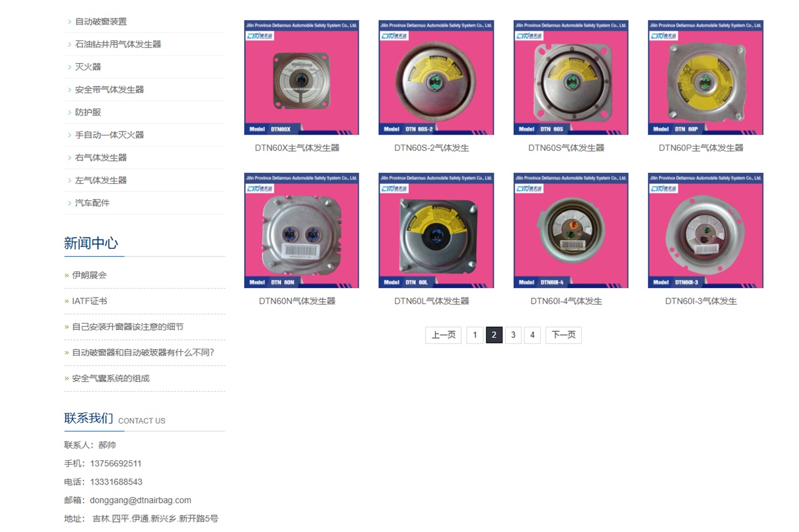Screen dimensions: 799x532
Task: Go to page 4 in pagination
Action: tap(532, 335)
